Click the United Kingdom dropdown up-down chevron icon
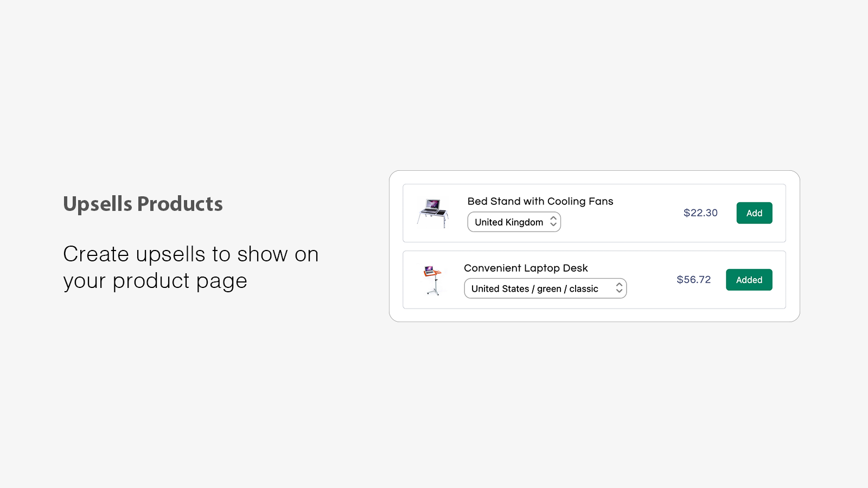Viewport: 868px width, 488px height. pos(553,222)
